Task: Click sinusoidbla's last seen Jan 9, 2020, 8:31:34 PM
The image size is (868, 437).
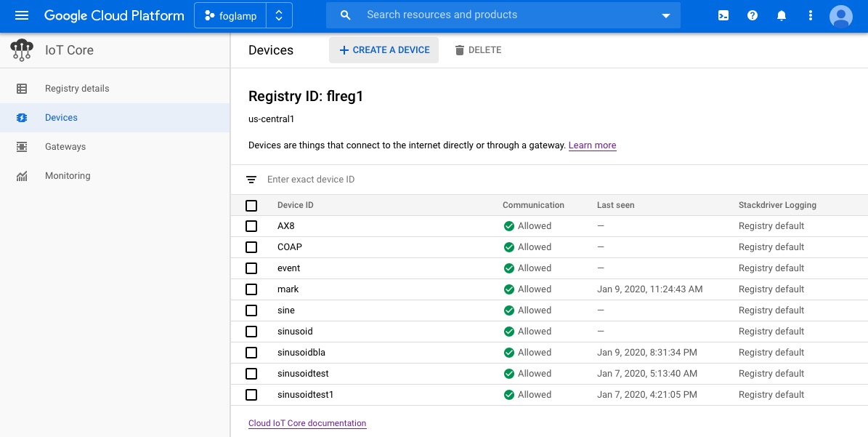Action: (x=647, y=352)
